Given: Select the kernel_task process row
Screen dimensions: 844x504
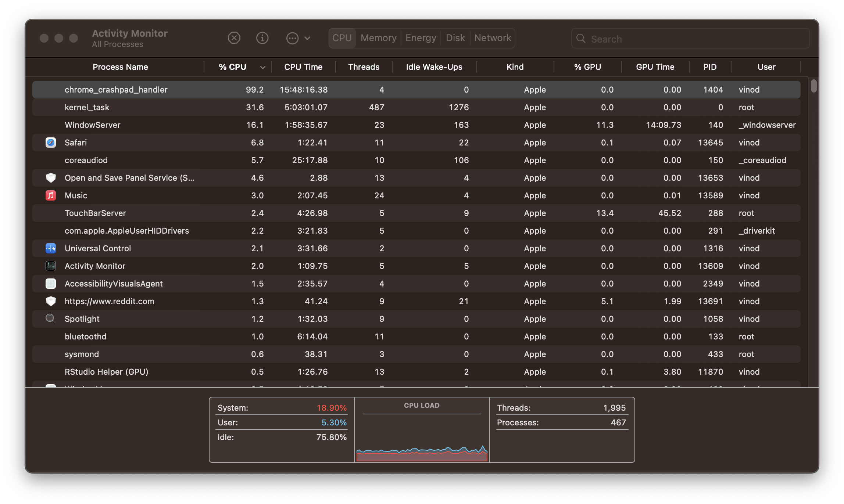Looking at the screenshot, I should [257, 107].
